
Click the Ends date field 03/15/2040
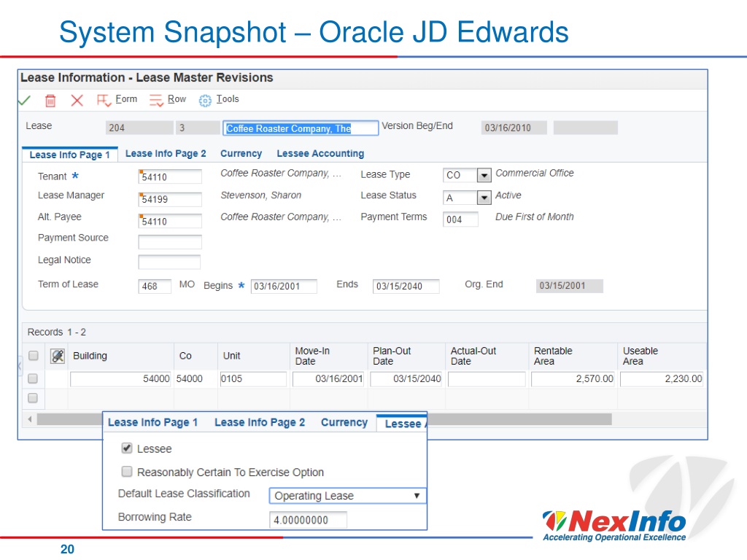(x=406, y=286)
